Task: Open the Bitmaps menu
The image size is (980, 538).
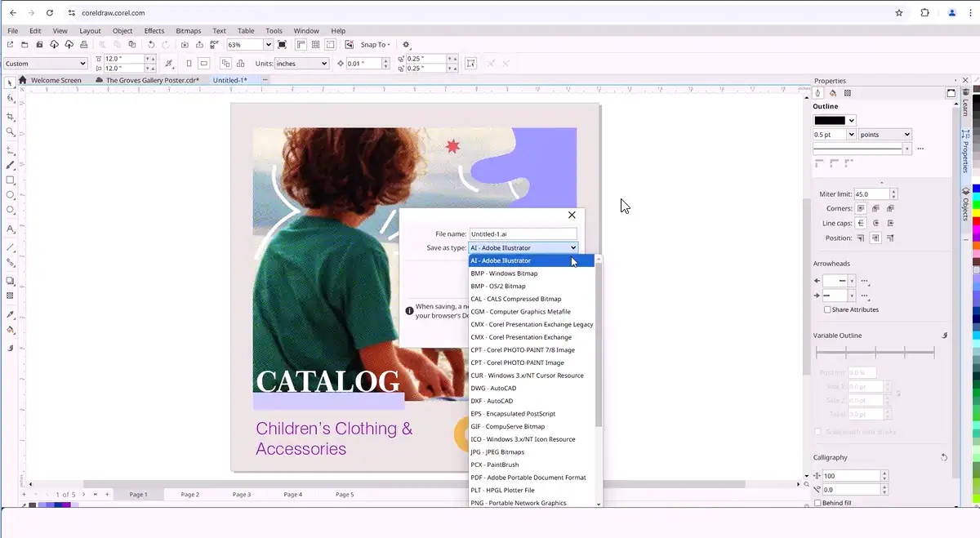Action: (x=189, y=31)
